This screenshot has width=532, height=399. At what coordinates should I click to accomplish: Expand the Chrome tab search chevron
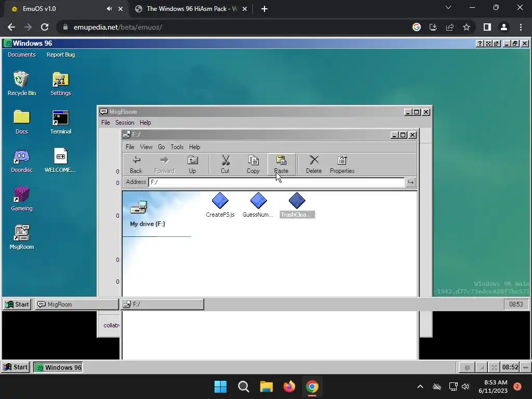point(448,7)
